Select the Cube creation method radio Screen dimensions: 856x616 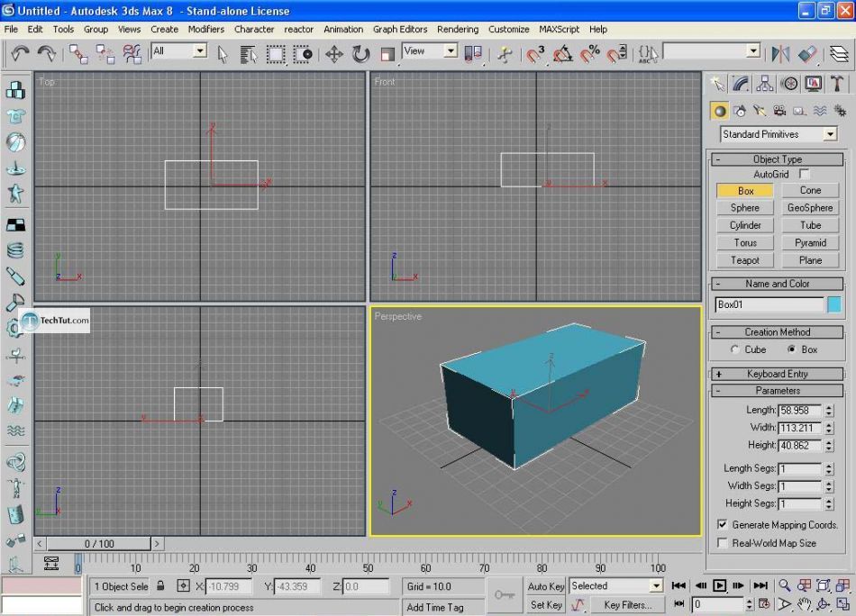735,349
